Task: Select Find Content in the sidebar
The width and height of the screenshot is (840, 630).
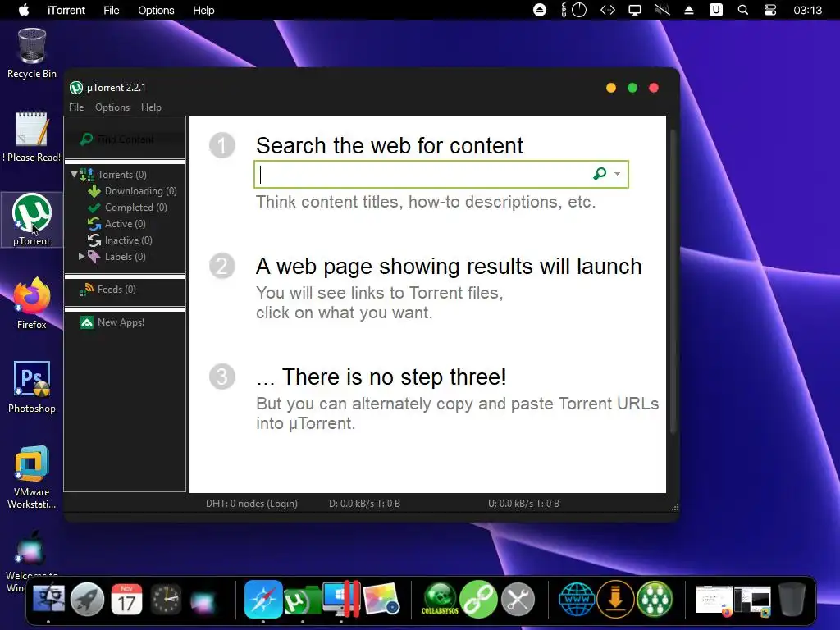Action: pos(125,139)
